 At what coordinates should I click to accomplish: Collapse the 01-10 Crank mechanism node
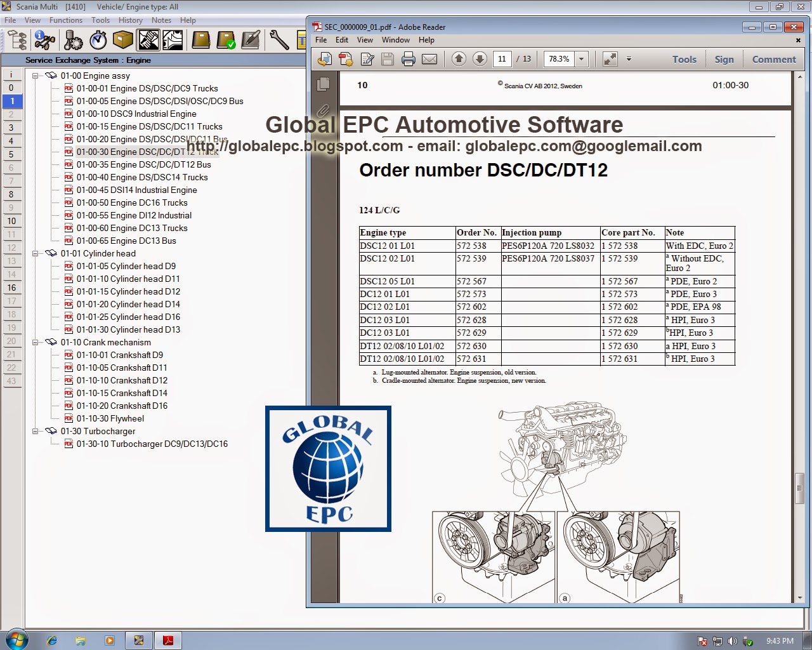click(x=36, y=342)
